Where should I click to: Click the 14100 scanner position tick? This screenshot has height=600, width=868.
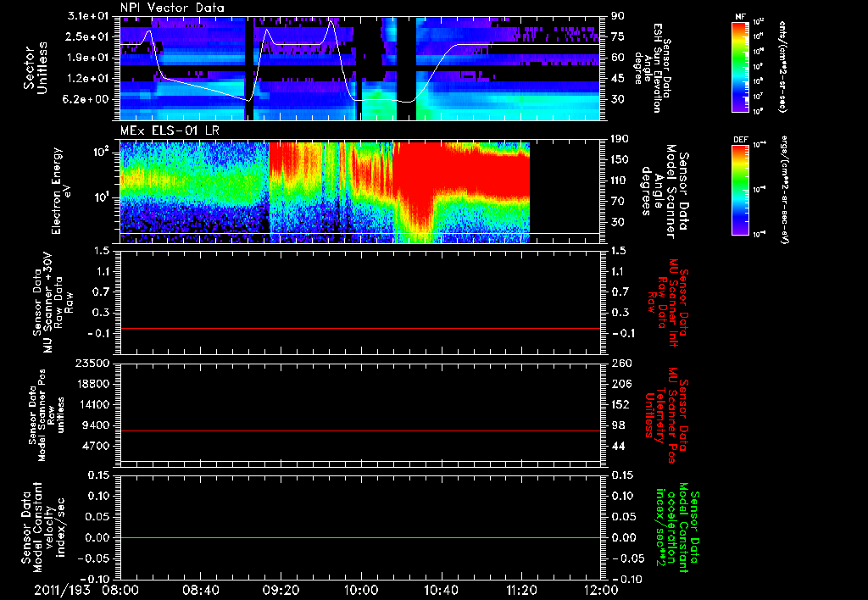[x=95, y=404]
